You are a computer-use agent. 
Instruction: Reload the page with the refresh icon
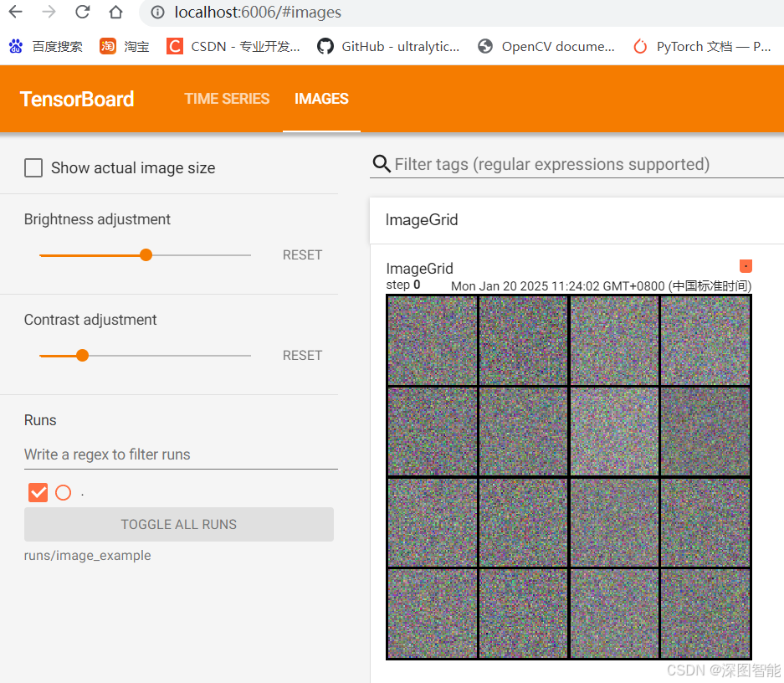tap(83, 12)
